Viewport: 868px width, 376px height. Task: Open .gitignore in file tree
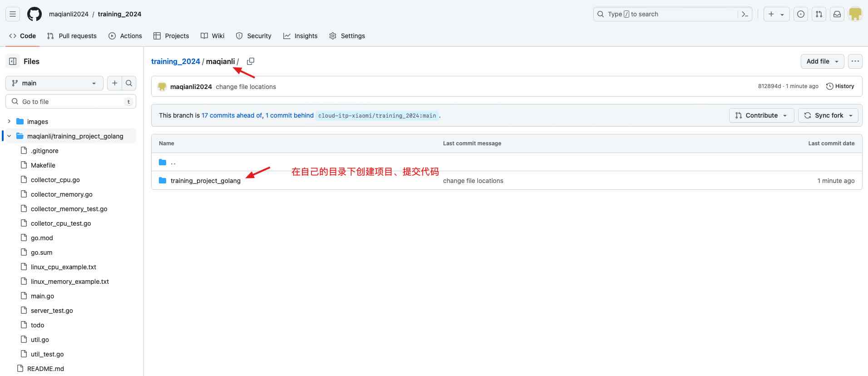44,151
